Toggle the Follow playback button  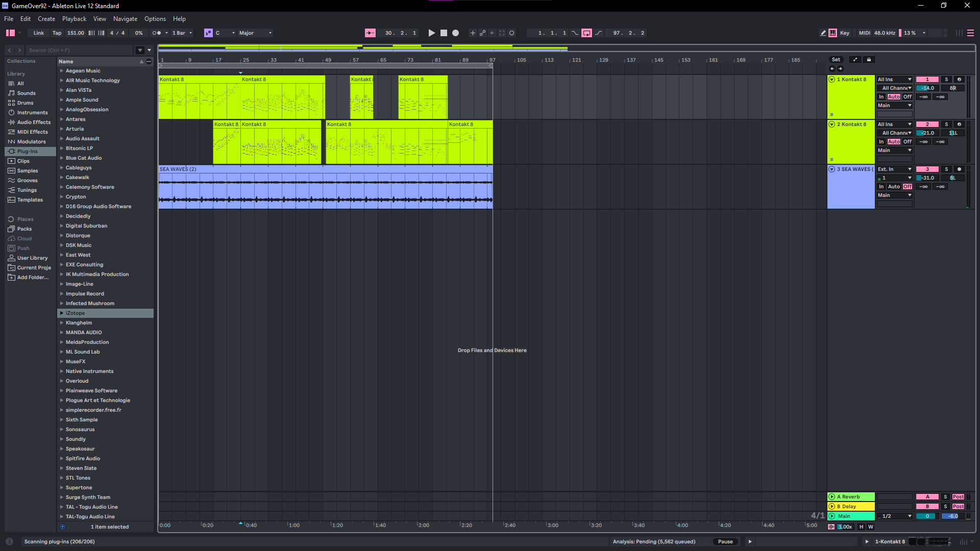pyautogui.click(x=370, y=33)
